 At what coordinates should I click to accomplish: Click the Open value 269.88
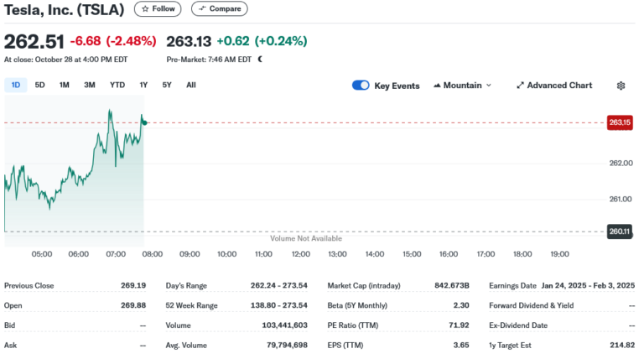(133, 305)
